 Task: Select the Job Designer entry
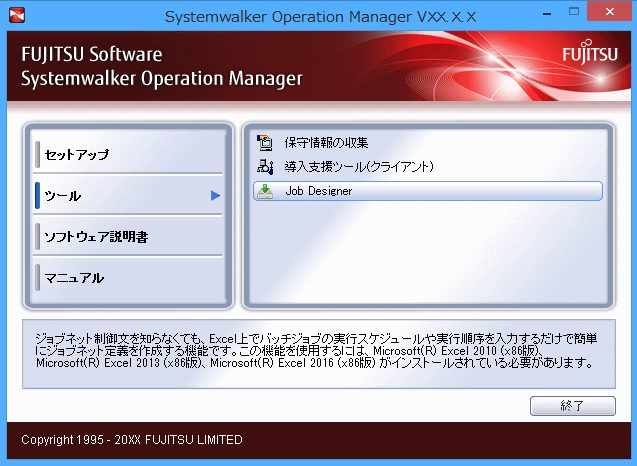coord(428,191)
